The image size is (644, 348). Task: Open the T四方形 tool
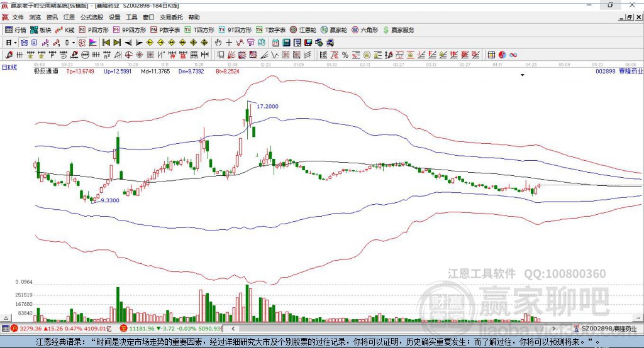click(x=199, y=30)
